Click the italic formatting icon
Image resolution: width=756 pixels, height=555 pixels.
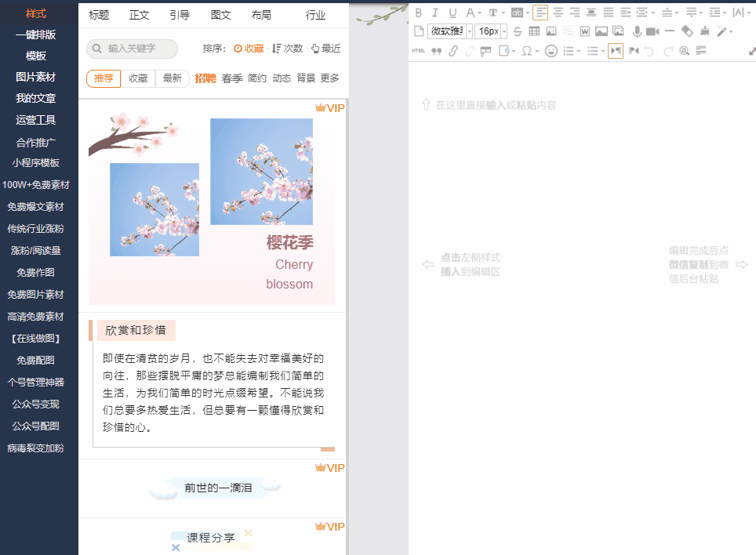436,13
